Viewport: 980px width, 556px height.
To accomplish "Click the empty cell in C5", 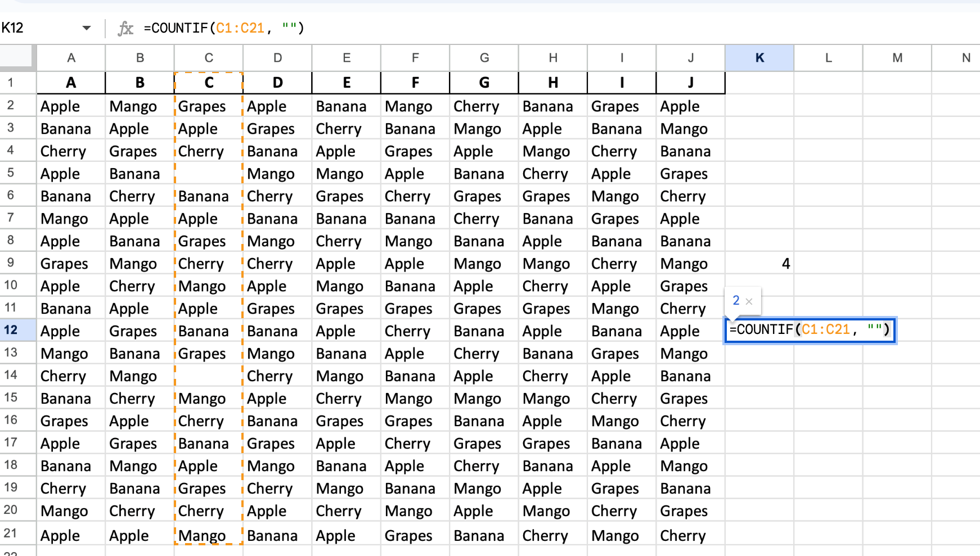I will click(x=209, y=174).
